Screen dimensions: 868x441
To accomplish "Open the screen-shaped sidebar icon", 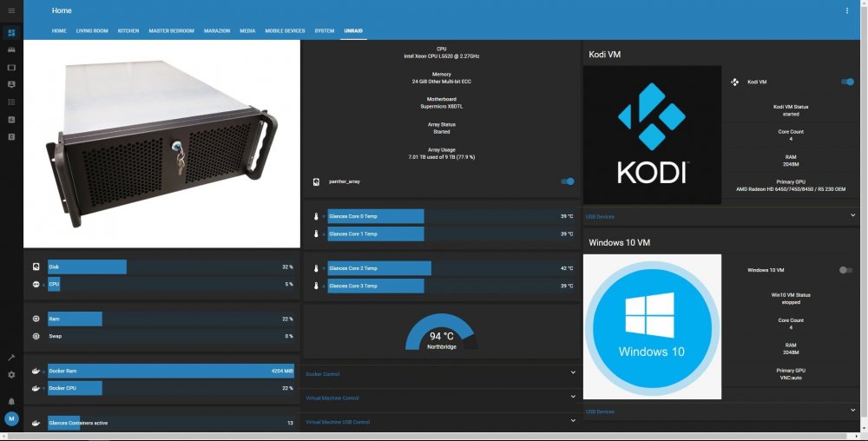I will tap(11, 68).
